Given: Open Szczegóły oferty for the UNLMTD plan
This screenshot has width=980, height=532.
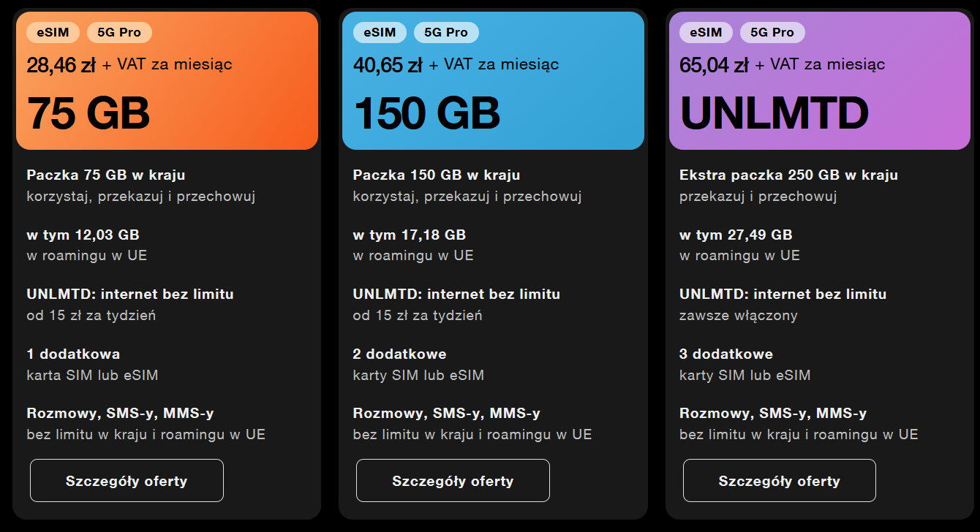Looking at the screenshot, I should (x=779, y=481).
